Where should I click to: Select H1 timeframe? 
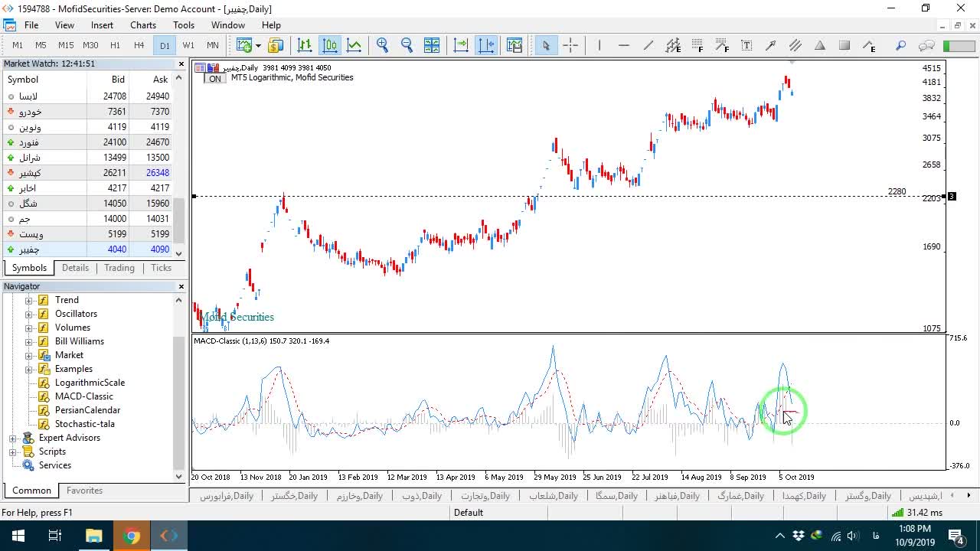[x=115, y=45]
